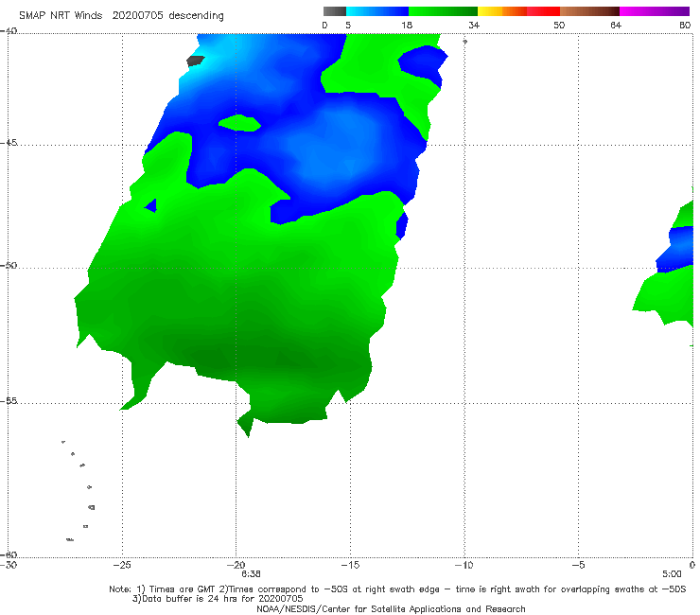The width and height of the screenshot is (700, 615).
Task: Click the small green island inside the blue region
Action: (x=239, y=123)
